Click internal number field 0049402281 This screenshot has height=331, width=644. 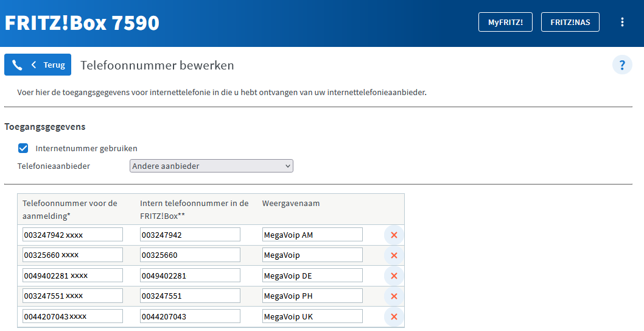pyautogui.click(x=190, y=276)
